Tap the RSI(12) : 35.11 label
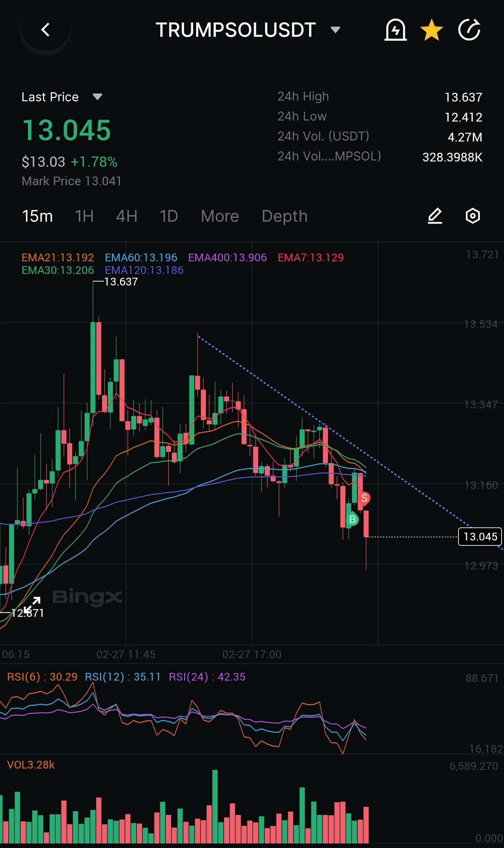 pos(123,676)
